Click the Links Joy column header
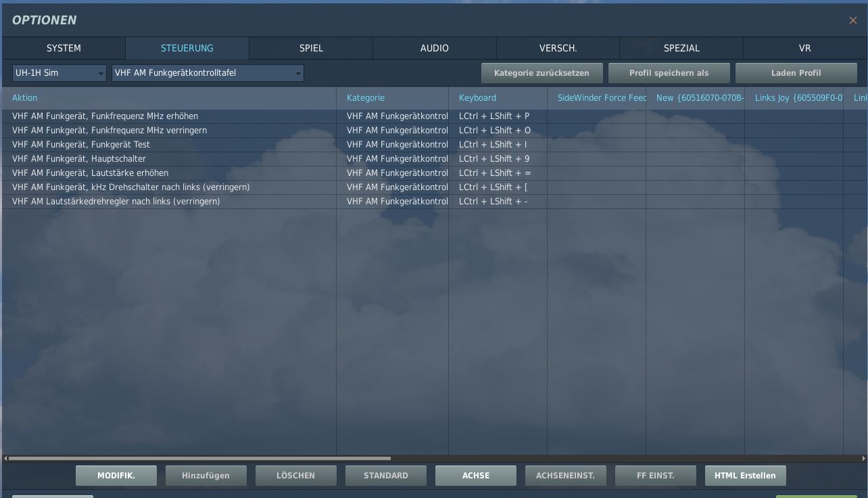Screen dimensions: 868x498 [794, 97]
